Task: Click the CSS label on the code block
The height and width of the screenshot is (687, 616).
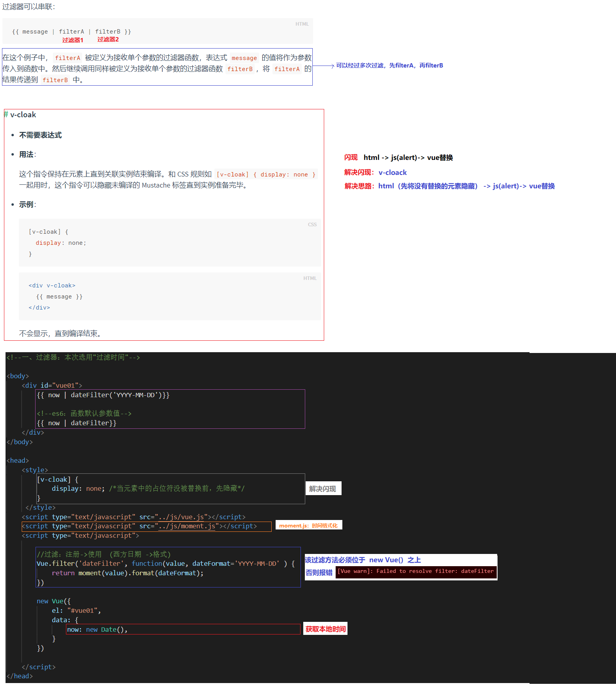Action: click(312, 225)
